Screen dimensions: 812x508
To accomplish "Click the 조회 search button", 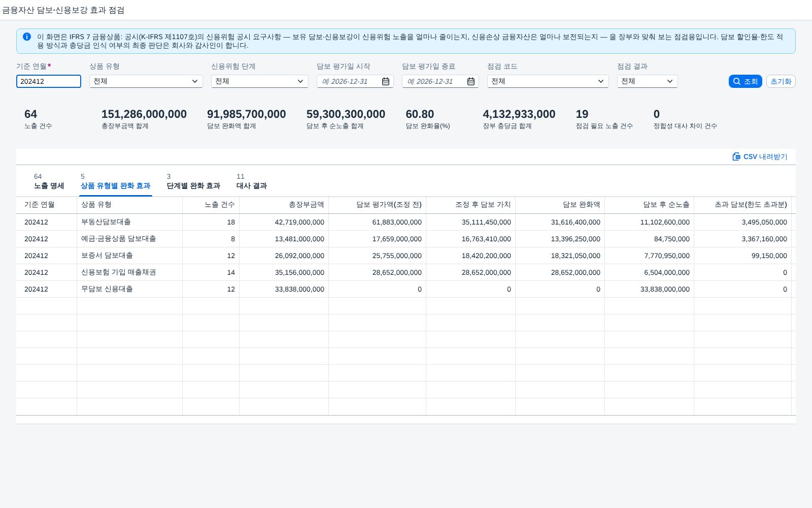I will pos(746,81).
